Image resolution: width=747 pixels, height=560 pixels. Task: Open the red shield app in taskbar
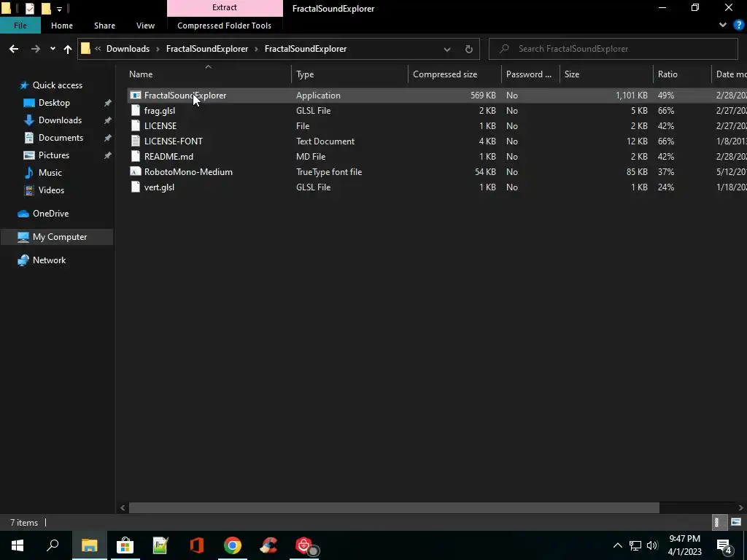304,545
